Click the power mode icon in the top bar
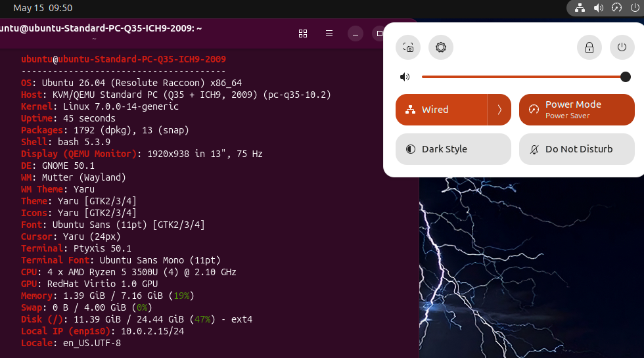 [616, 8]
